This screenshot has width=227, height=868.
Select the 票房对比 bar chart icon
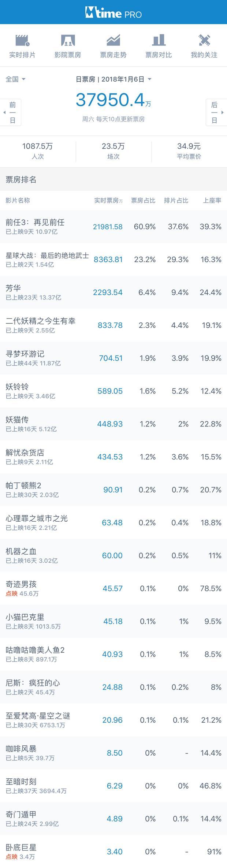pos(159,40)
